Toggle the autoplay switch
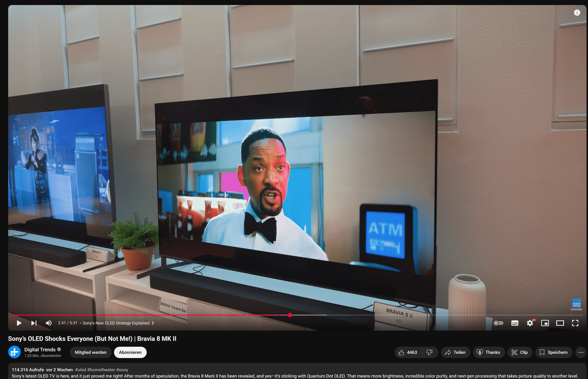Viewport: 588px width, 379px height. coord(499,323)
